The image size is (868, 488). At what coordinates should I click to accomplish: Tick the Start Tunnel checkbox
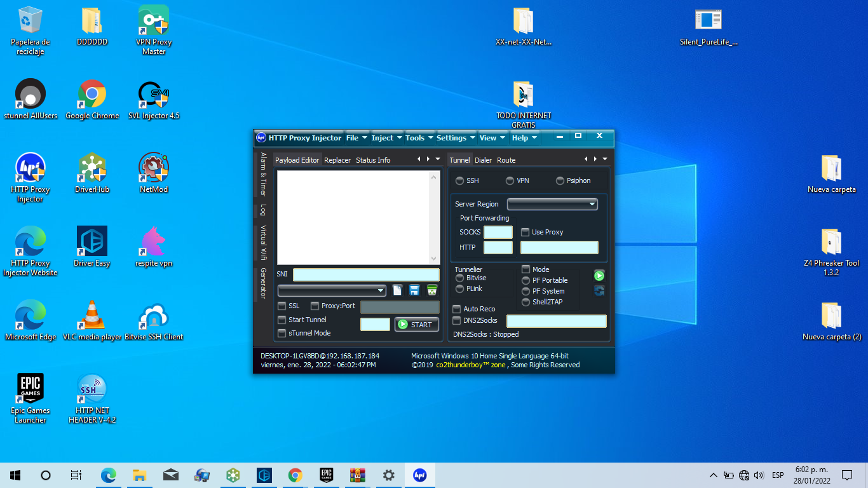[282, 320]
